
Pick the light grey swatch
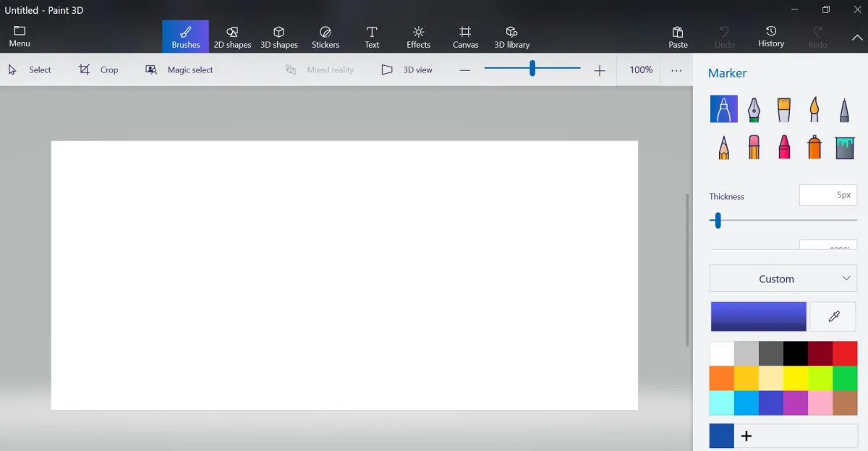(x=746, y=353)
